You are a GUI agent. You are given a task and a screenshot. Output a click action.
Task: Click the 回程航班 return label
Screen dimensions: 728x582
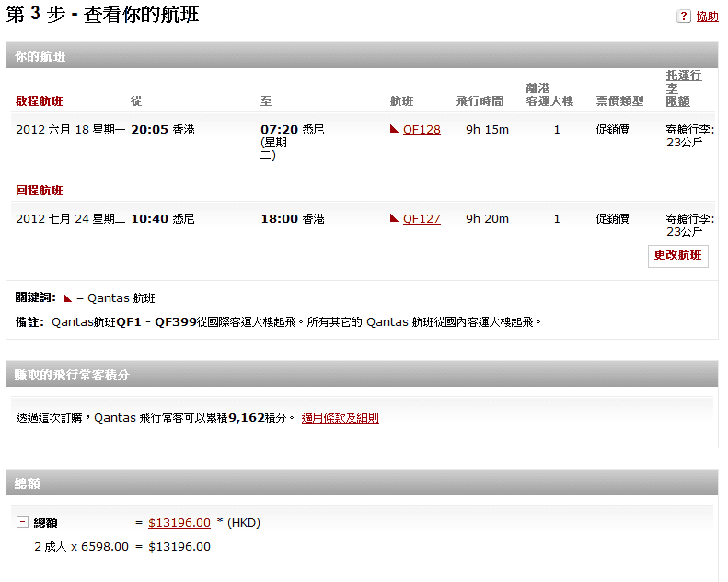pos(40,191)
